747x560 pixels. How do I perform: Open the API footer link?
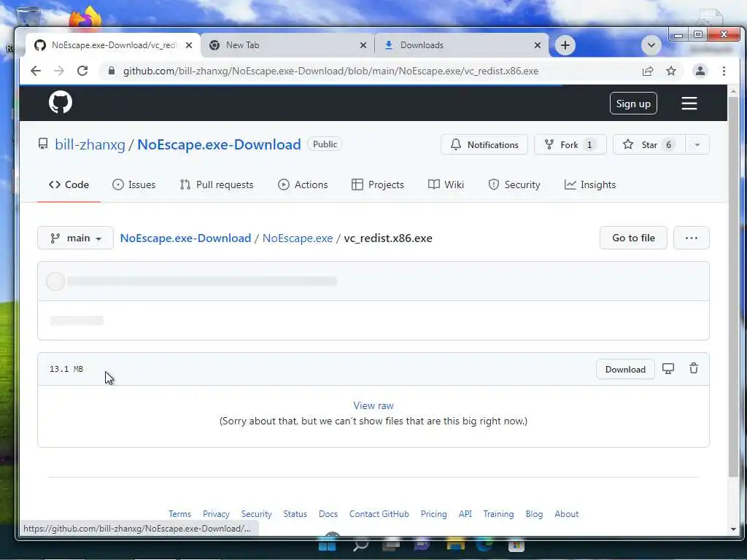point(465,514)
